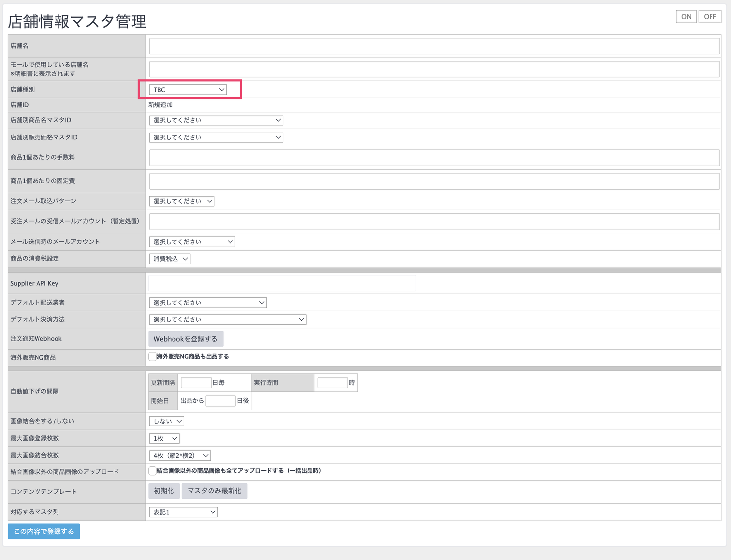
Task: Submit with この内容で登録する button
Action: (x=44, y=531)
